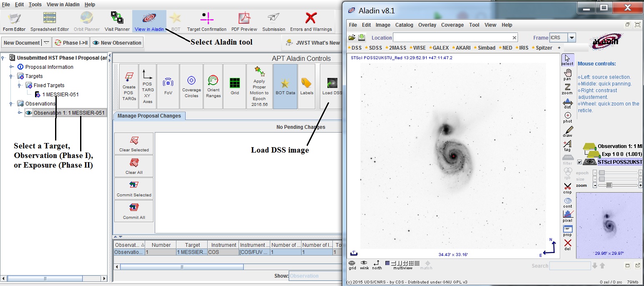Open the Coverage menu in Aladin
Screen dimensions: 644x286
click(453, 25)
